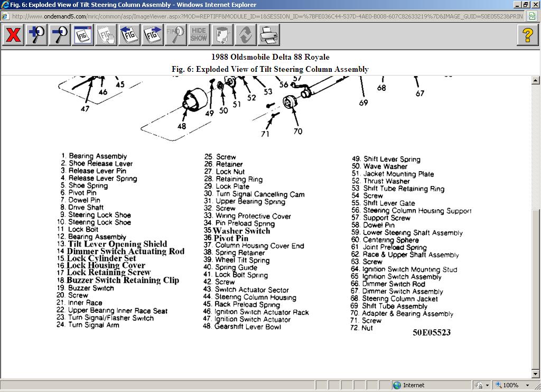Click legend entry "Lock Cylinder Set"

click(x=101, y=258)
